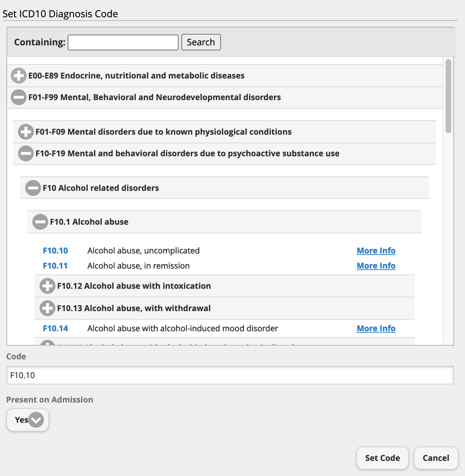The image size is (465, 476).
Task: Collapse the F10.1 Alcohol abuse minus icon
Action: pos(40,222)
